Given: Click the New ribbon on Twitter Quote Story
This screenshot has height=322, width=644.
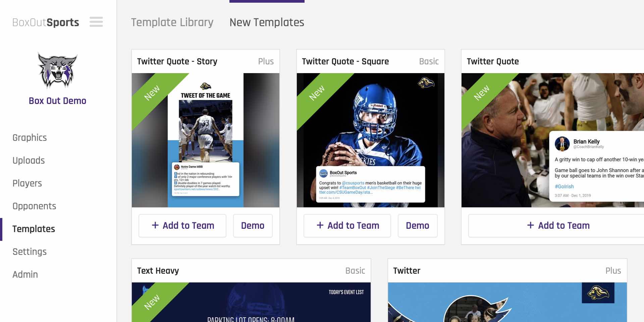Looking at the screenshot, I should coord(152,93).
